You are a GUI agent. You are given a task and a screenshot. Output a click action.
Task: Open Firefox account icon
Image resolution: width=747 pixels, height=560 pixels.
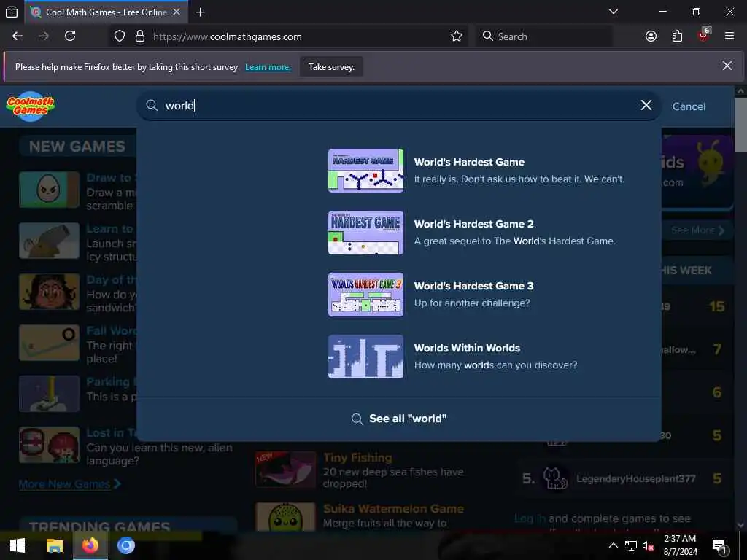pyautogui.click(x=651, y=36)
